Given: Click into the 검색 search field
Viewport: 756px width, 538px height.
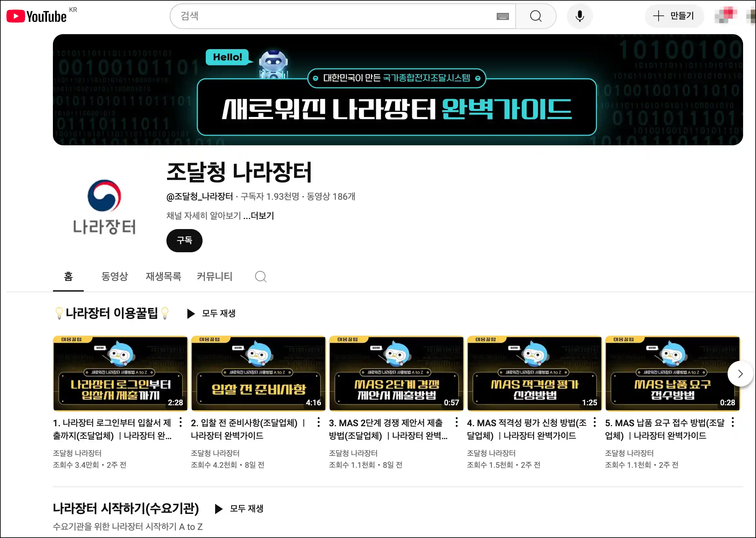Looking at the screenshot, I should (332, 16).
